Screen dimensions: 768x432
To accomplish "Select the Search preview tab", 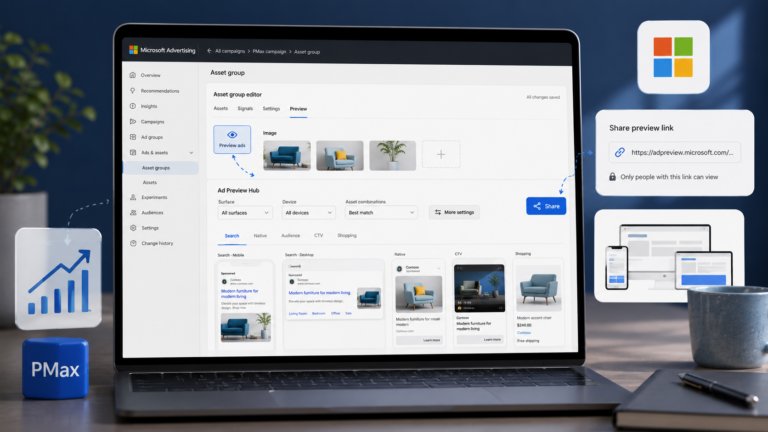I will point(232,236).
